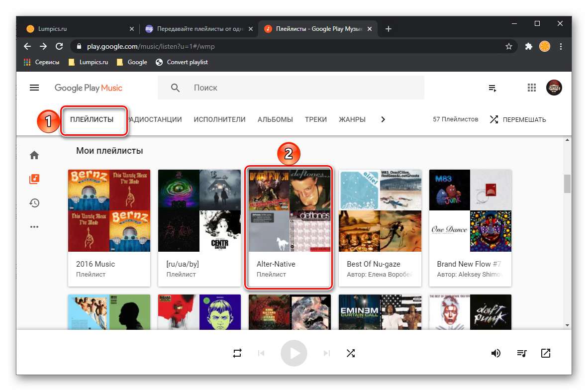Screen dimensions: 588x391
Task: Select the Треки library tab
Action: click(x=316, y=119)
